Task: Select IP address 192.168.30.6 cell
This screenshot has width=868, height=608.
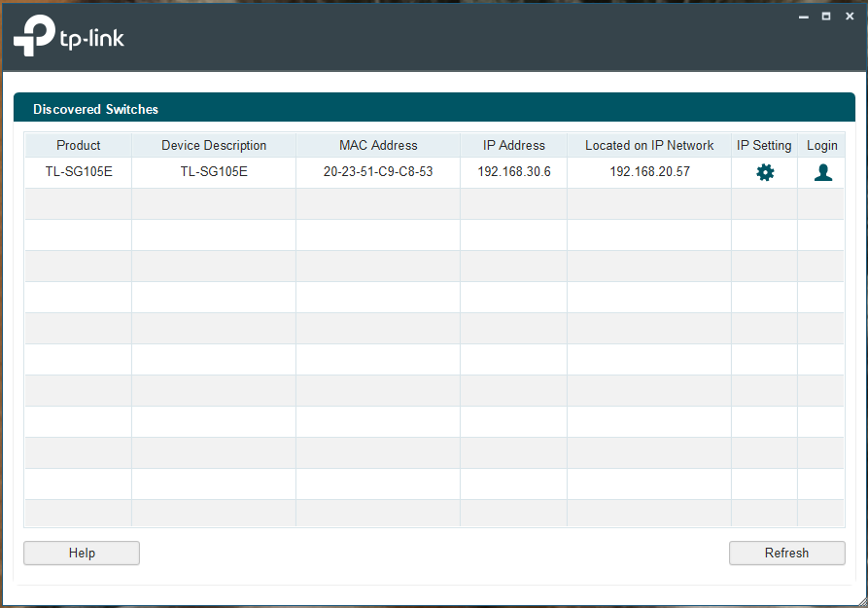Action: 514,172
